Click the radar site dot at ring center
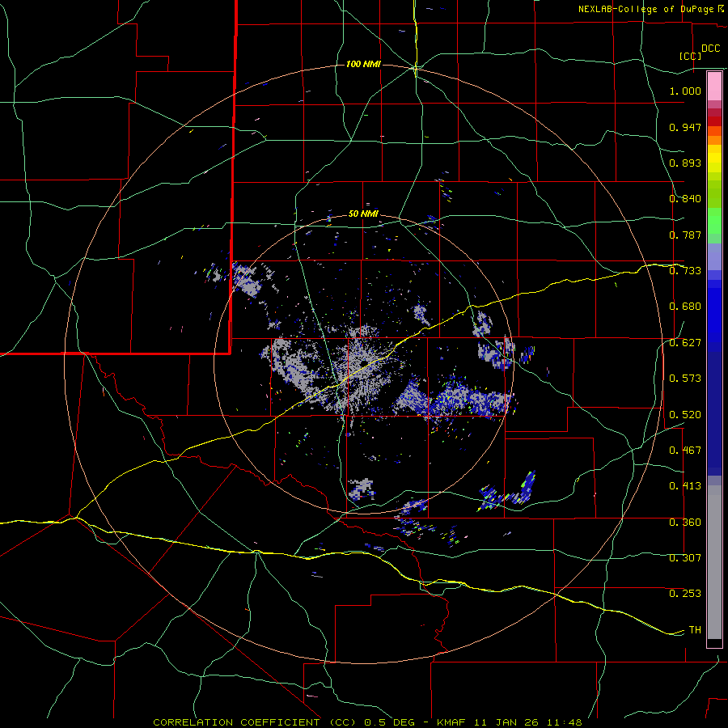The width and height of the screenshot is (728, 728). point(364,362)
